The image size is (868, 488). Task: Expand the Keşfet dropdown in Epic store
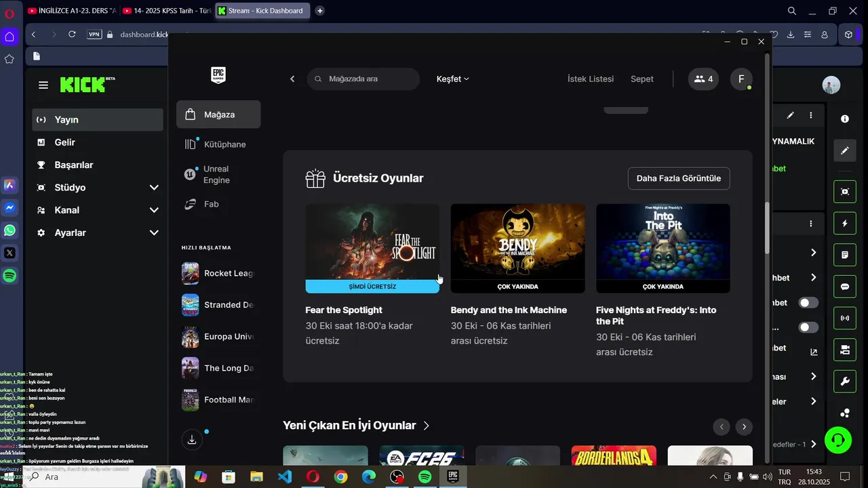(453, 79)
